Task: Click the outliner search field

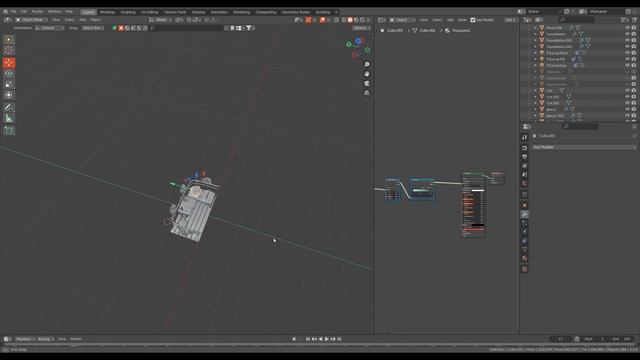Action: 576,20
